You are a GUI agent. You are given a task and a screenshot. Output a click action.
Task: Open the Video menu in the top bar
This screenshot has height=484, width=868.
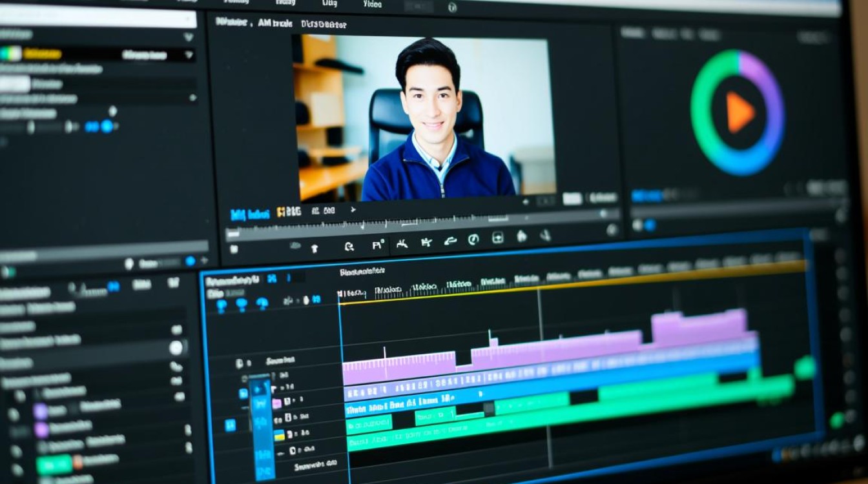tap(372, 3)
